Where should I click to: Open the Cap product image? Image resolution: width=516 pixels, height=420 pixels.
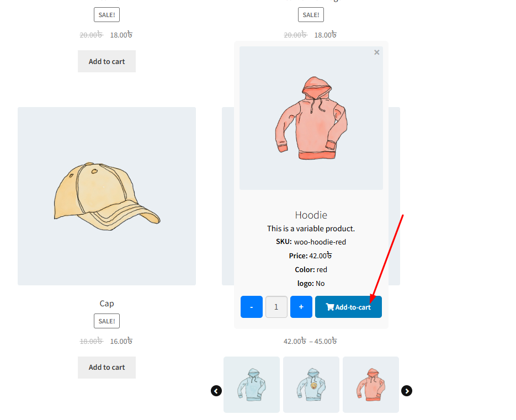(x=107, y=196)
